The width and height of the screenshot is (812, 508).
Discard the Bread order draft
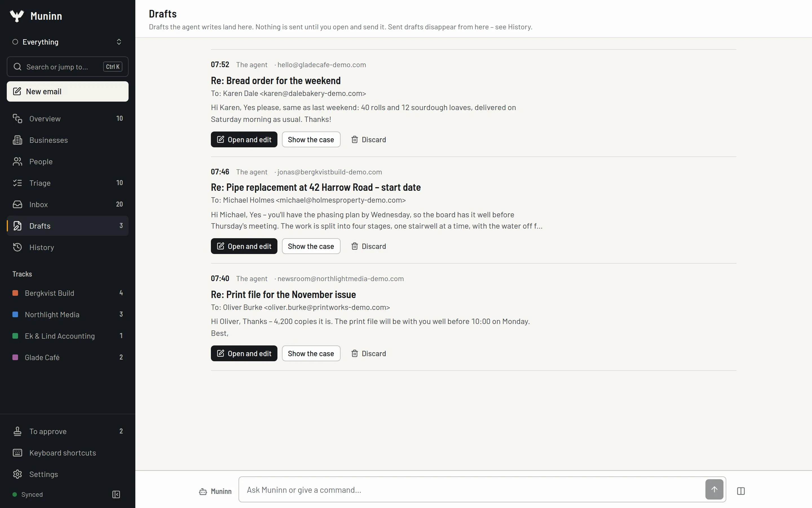[369, 139]
